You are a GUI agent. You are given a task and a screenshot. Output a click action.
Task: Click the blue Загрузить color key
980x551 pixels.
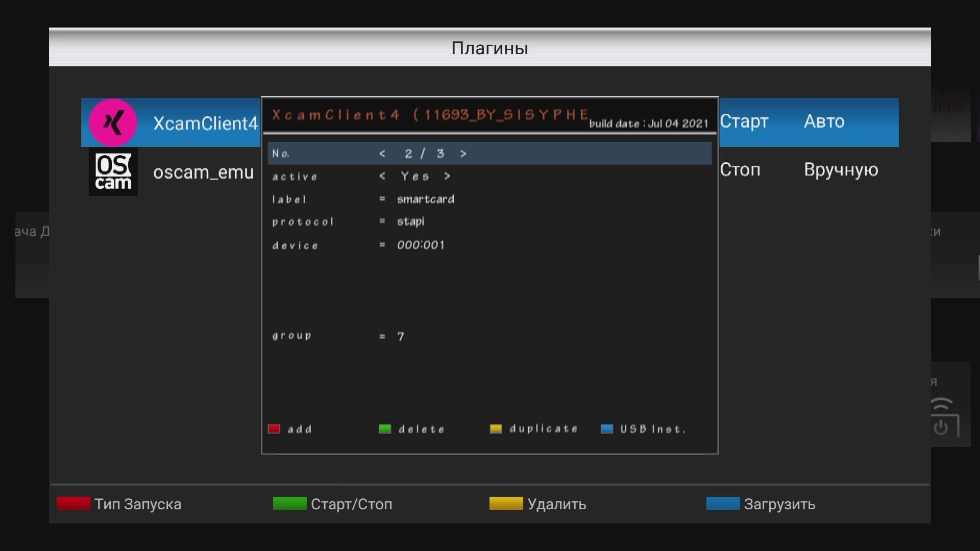point(723,504)
